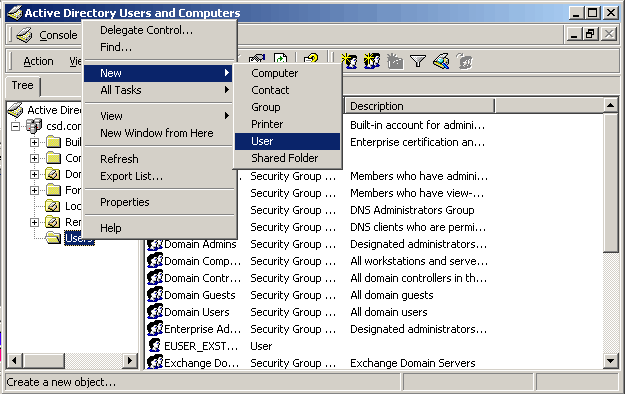This screenshot has height=394, width=625.
Task: Click the Exchange Do... group icon
Action: (155, 363)
